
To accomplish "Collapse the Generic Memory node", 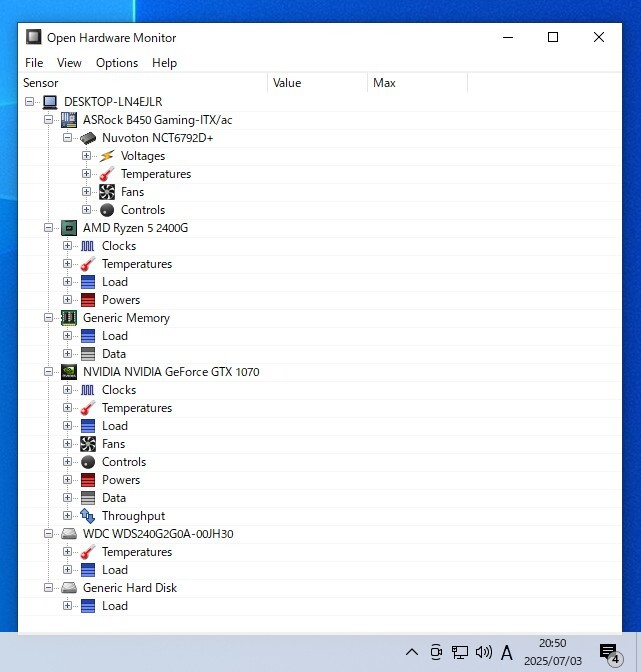I will tap(48, 318).
